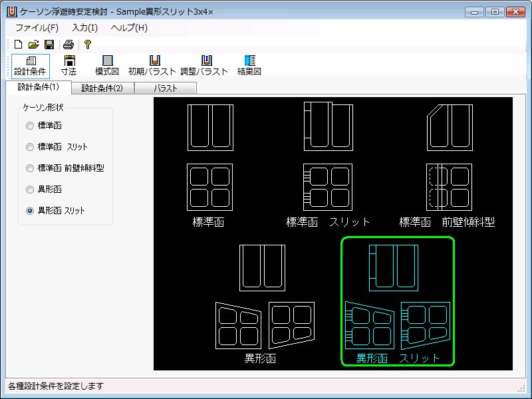Select the 異形函 radio button
This screenshot has height=399, width=532.
[29, 190]
